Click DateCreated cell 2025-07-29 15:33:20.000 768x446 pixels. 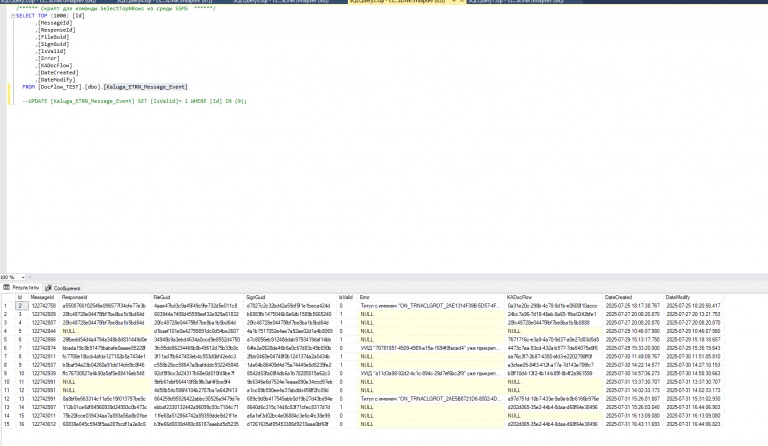point(633,348)
